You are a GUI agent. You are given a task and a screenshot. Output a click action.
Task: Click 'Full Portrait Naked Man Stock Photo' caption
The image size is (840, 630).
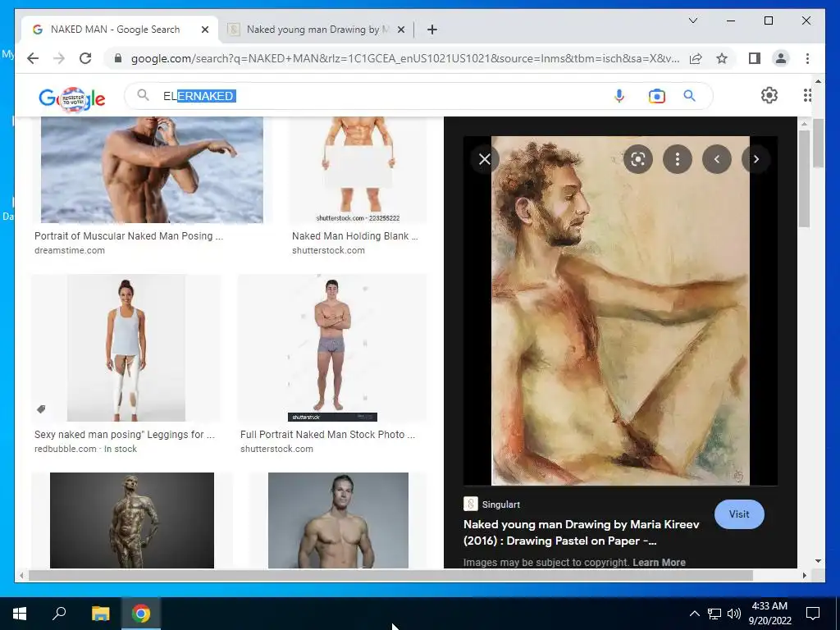click(x=327, y=435)
